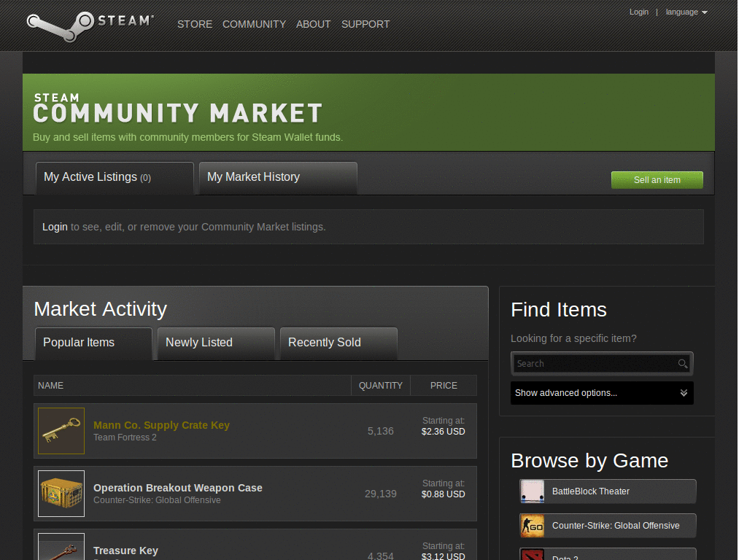747x560 pixels.
Task: Click the Sell an item button
Action: tap(656, 179)
